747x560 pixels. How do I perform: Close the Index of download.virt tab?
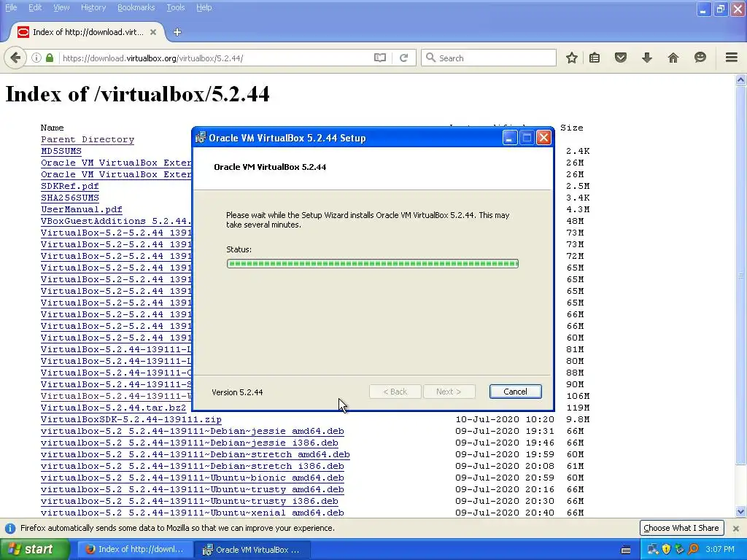pyautogui.click(x=153, y=32)
